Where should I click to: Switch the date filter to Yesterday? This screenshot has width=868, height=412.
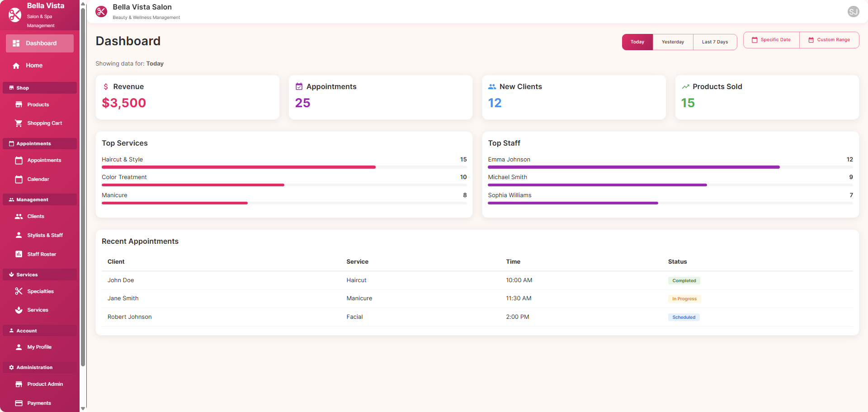tap(673, 42)
